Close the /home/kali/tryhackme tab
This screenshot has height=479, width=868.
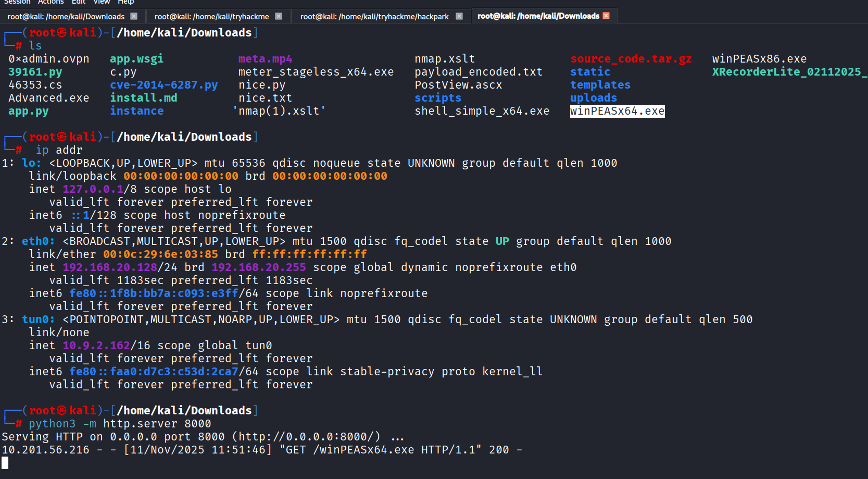pyautogui.click(x=279, y=16)
